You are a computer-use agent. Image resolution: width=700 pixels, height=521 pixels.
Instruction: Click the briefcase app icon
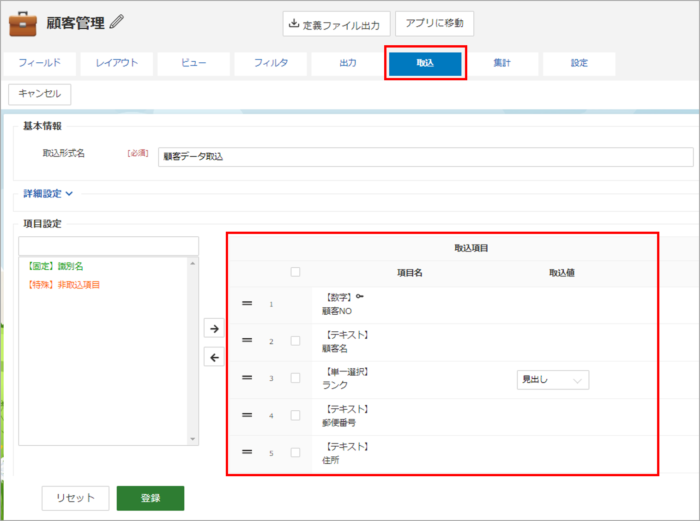(23, 24)
